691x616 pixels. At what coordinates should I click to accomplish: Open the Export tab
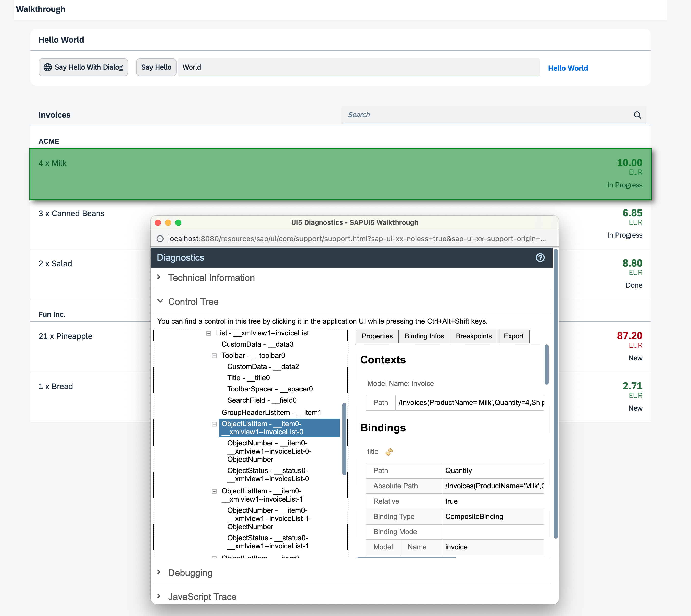513,336
